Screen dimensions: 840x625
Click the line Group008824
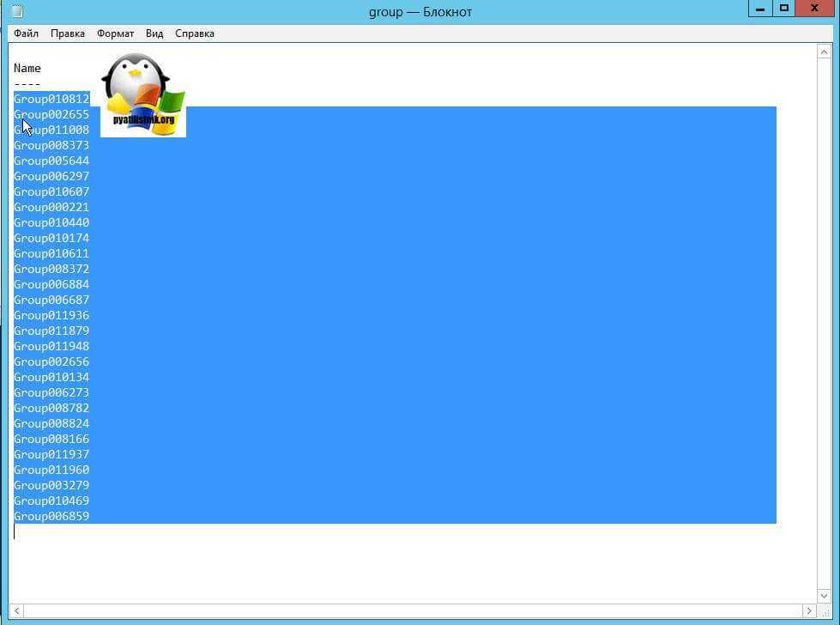(x=51, y=423)
